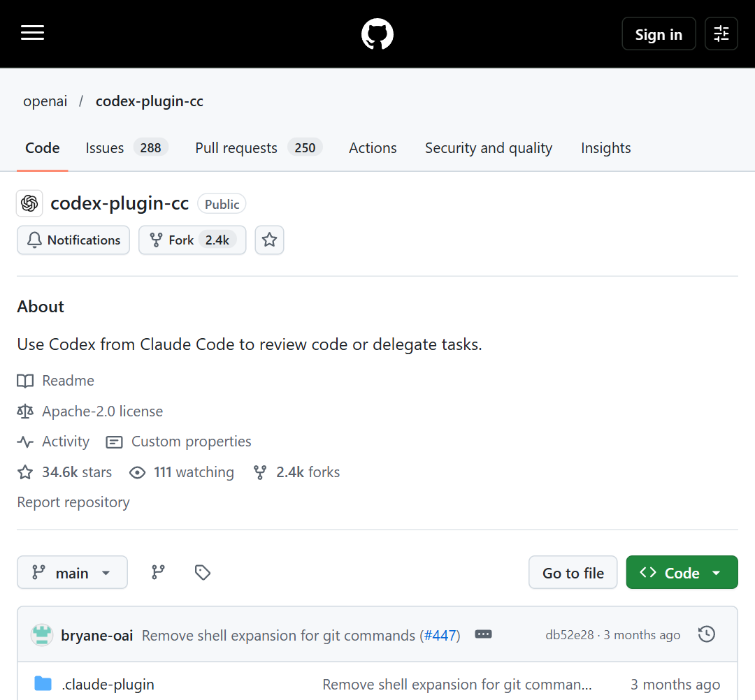Open commit db52e28 link
755x700 pixels.
click(569, 635)
